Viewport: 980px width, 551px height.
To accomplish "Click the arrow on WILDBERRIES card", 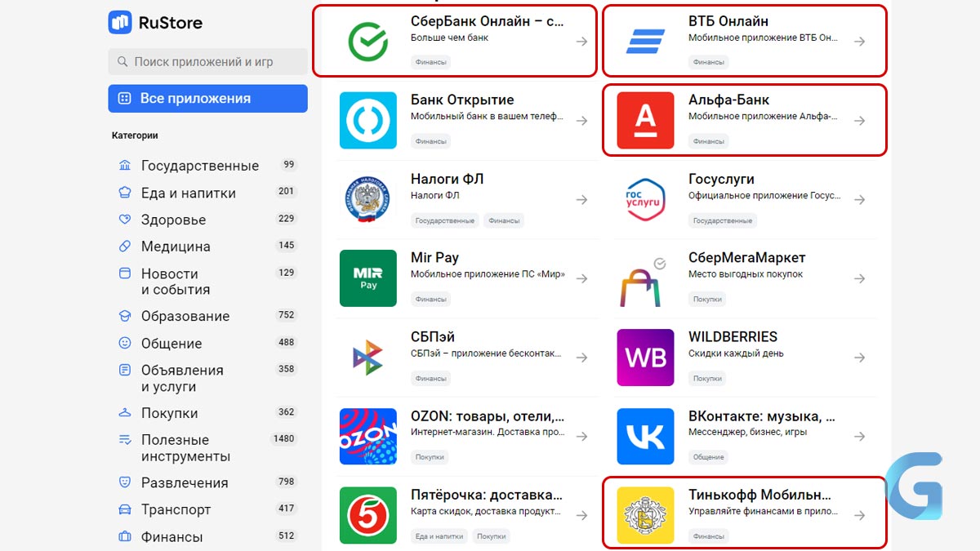I will coord(860,358).
